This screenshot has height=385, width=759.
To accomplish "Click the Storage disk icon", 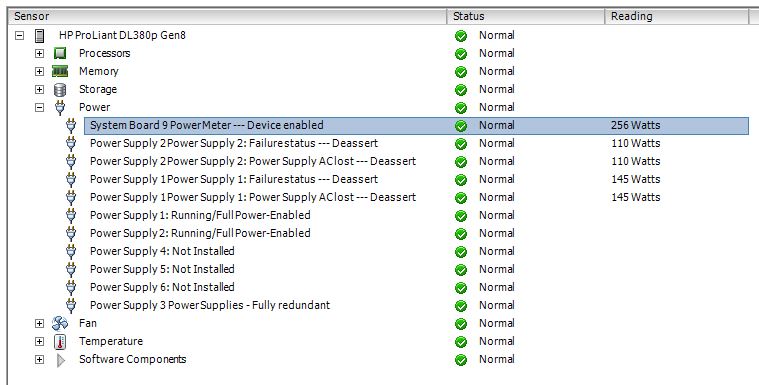I will click(60, 90).
